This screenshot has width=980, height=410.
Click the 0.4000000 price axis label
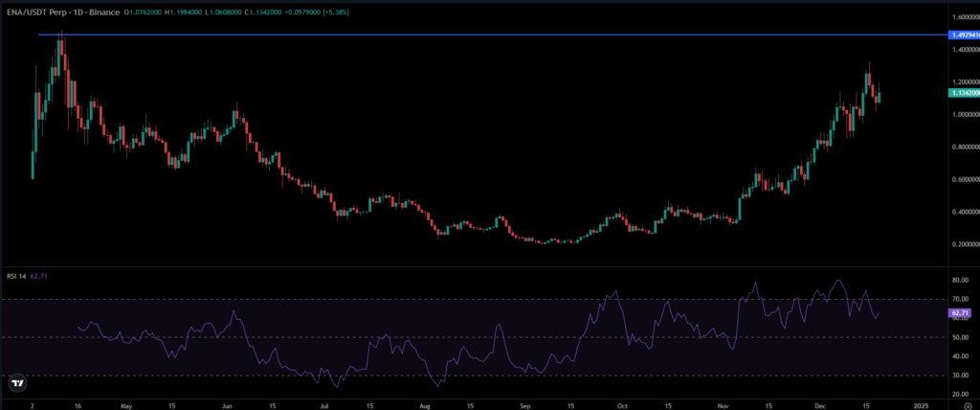[966, 213]
